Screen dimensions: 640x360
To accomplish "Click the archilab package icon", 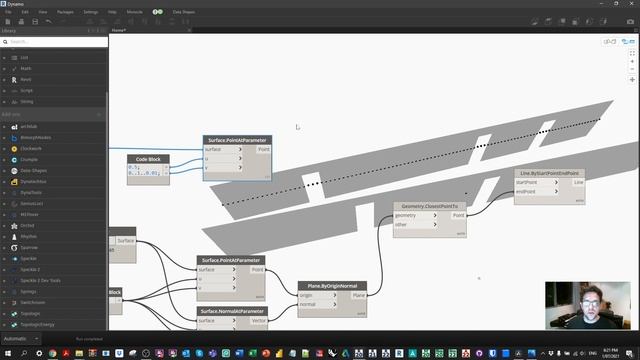I will [x=14, y=127].
